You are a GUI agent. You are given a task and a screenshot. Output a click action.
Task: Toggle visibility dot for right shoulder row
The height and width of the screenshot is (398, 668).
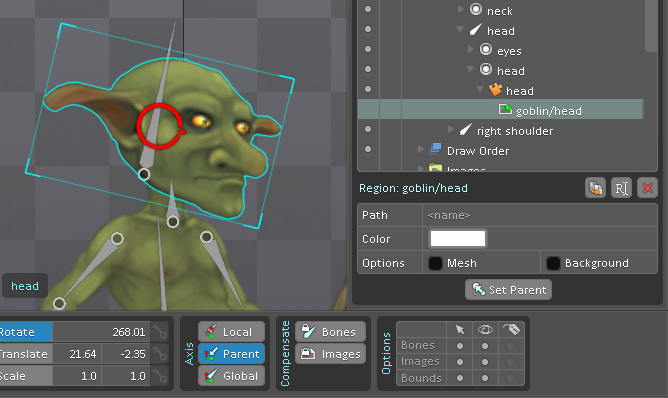pyautogui.click(x=368, y=129)
